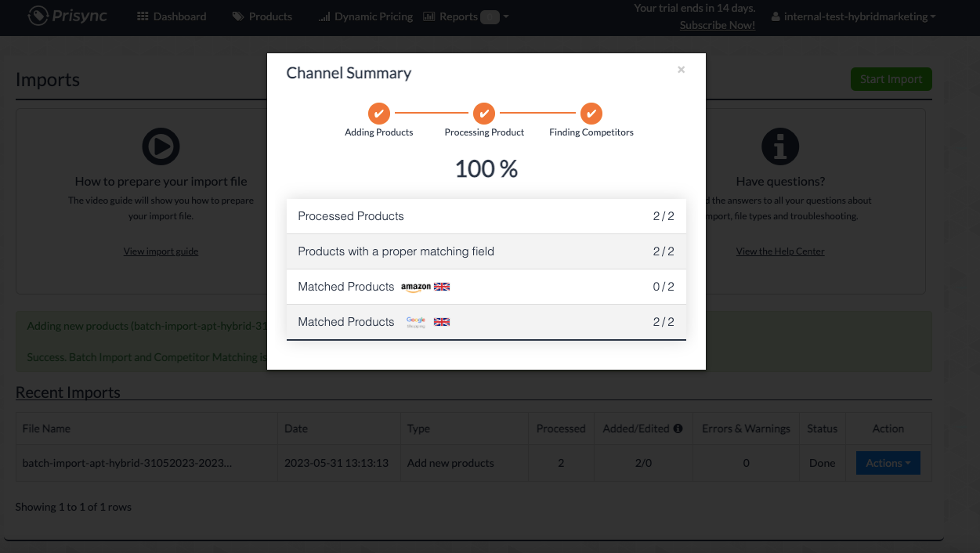Click the info icon above Have questions
Image resolution: width=980 pixels, height=553 pixels.
point(780,146)
